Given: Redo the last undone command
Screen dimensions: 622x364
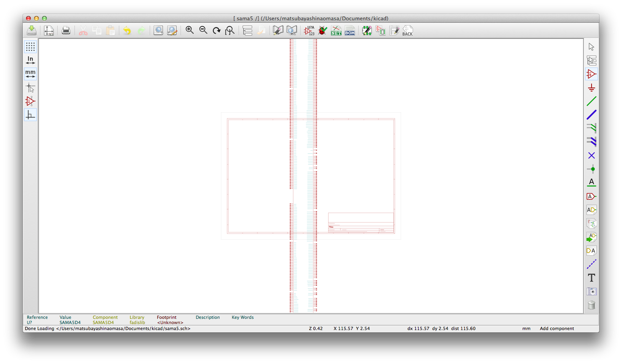Looking at the screenshot, I should 141,31.
